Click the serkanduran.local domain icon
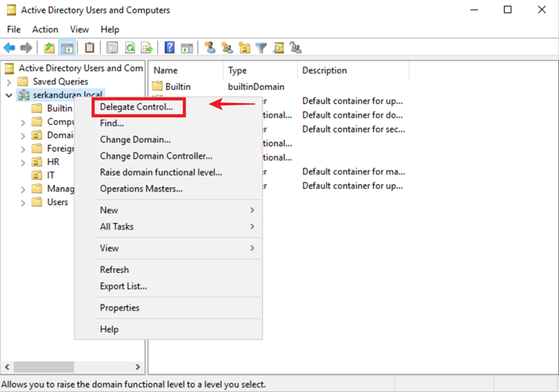Viewport: 559px width, 392px height. (x=24, y=95)
